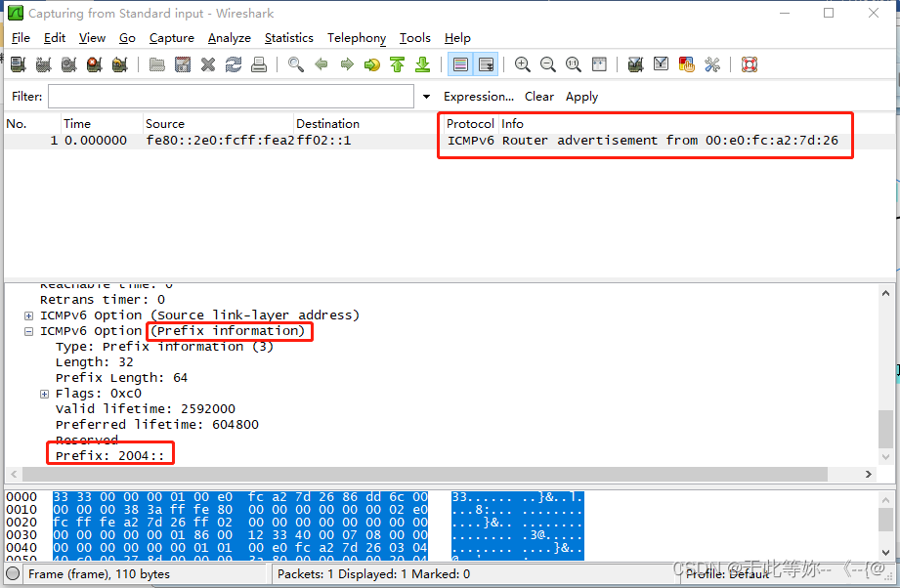The image size is (900, 588).
Task: Select the Retrans timer: 0 line
Action: (103, 300)
